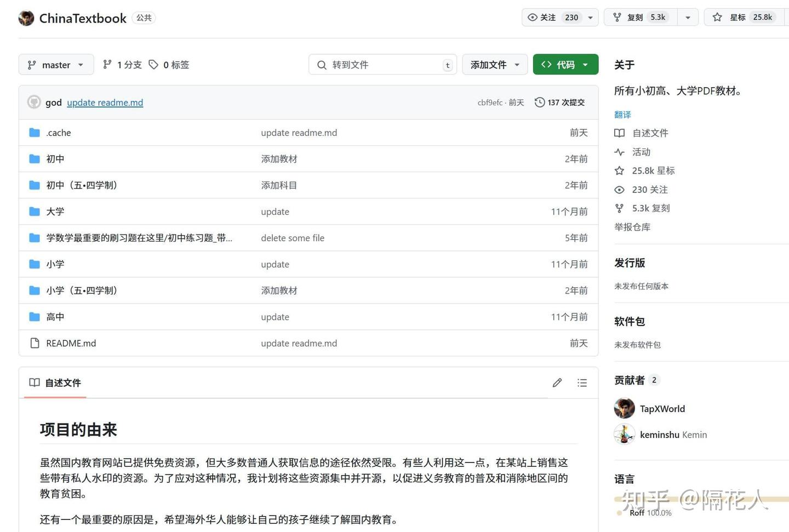Open the green 代码 dropdown
The height and width of the screenshot is (532, 789).
point(565,64)
